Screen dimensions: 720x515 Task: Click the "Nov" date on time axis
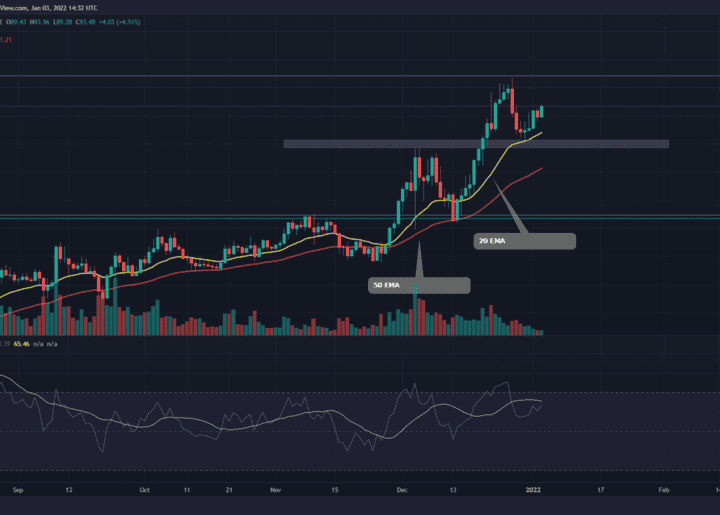276,491
